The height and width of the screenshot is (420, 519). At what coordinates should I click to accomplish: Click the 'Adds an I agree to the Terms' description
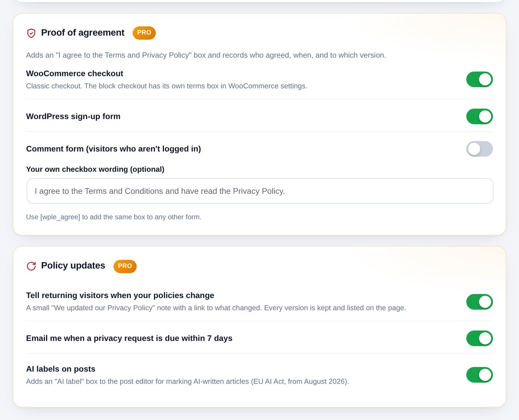[x=206, y=55]
